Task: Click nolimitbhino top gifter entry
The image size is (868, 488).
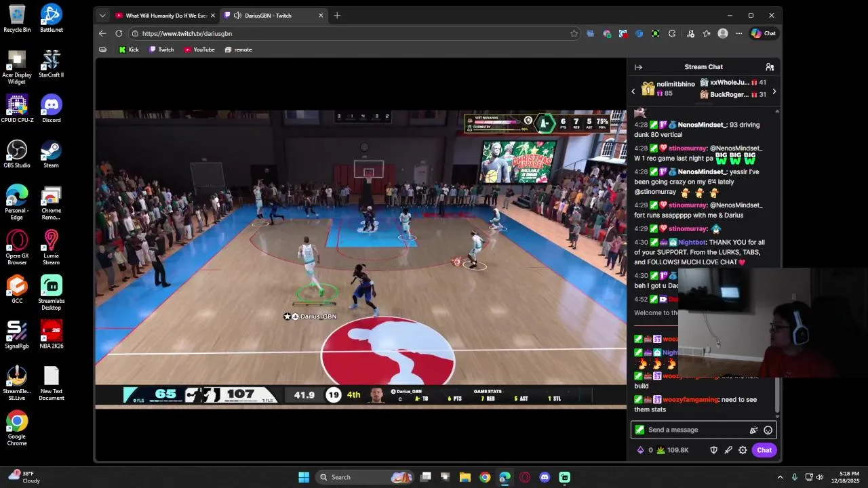Action: point(668,88)
